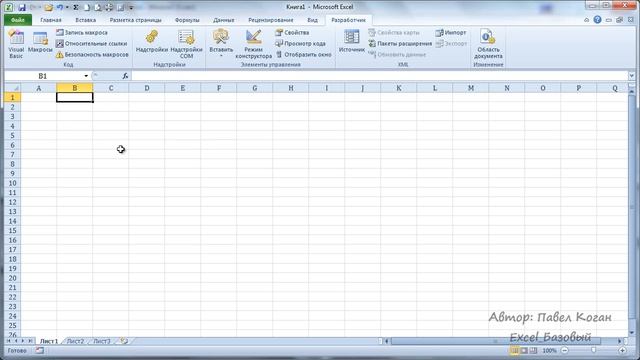Click the horizontal scrollbar thumb
The image size is (640, 360).
click(496, 341)
